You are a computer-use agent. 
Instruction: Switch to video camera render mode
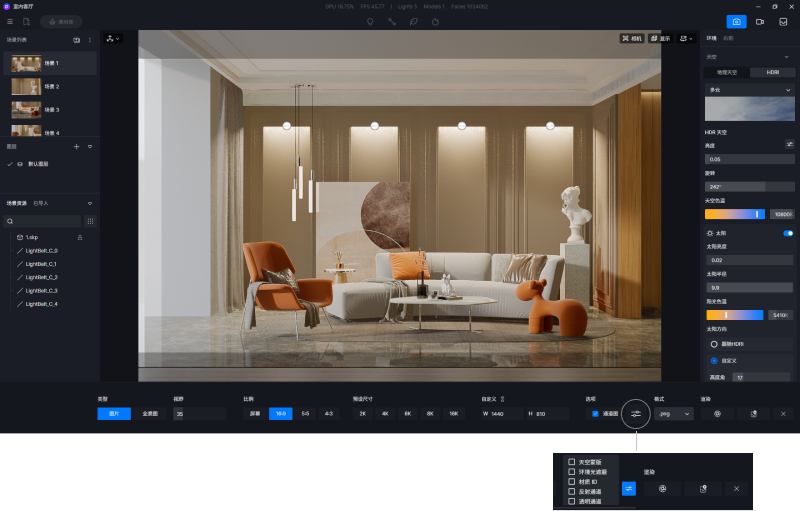point(760,21)
